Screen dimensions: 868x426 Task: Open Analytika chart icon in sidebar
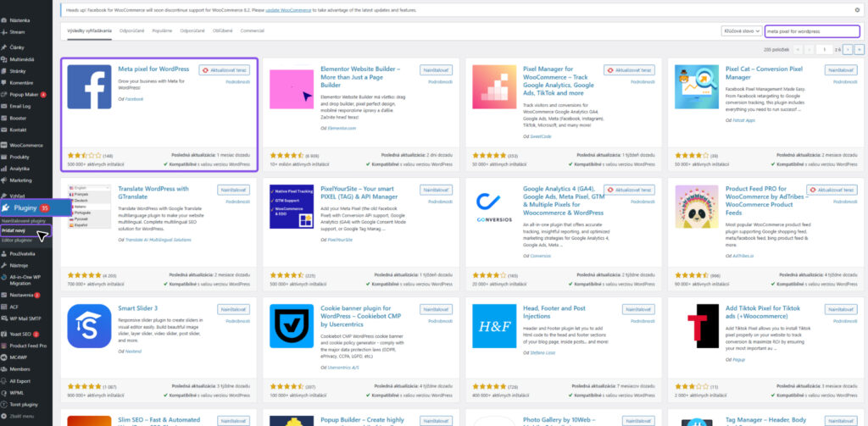(x=4, y=169)
